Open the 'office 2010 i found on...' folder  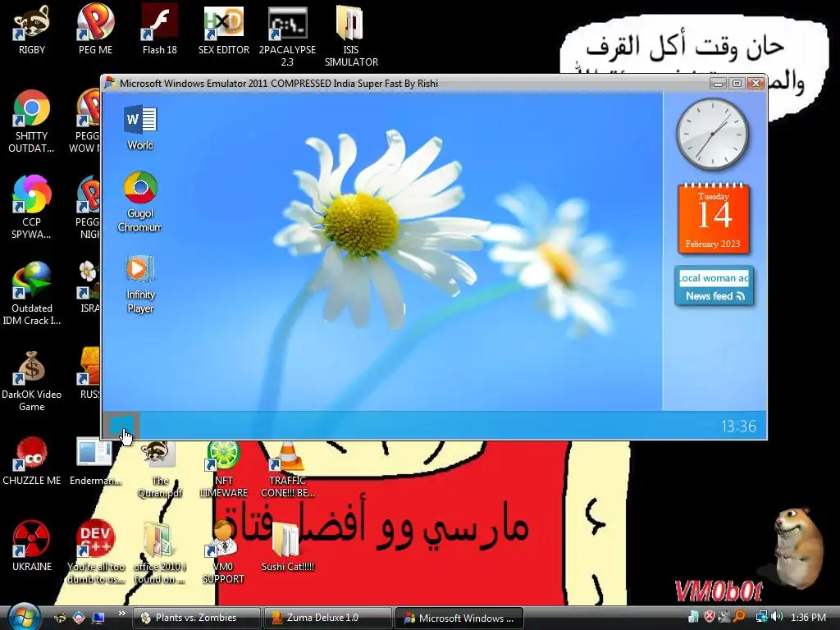coord(160,552)
